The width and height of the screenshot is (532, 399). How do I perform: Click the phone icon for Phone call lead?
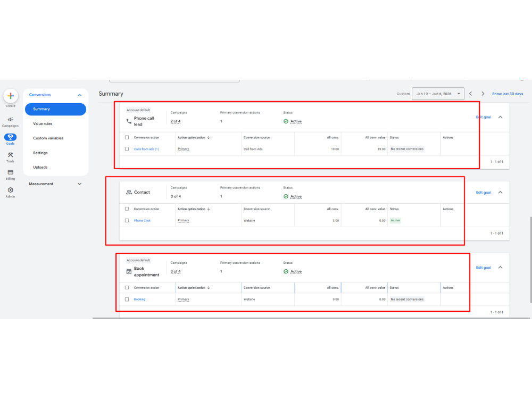coord(129,121)
